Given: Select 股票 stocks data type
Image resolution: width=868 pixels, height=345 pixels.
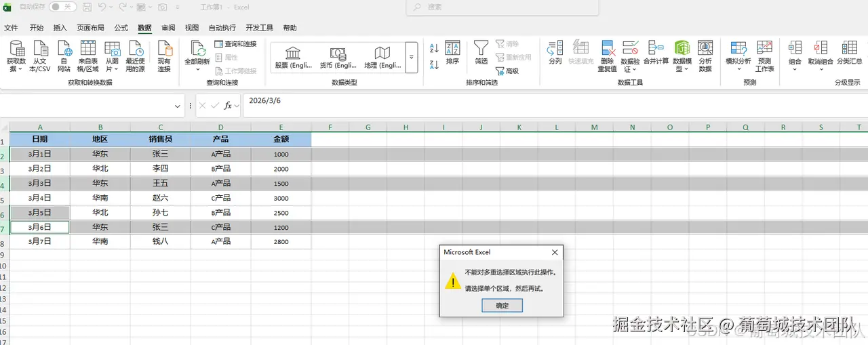Looking at the screenshot, I should click(x=293, y=57).
